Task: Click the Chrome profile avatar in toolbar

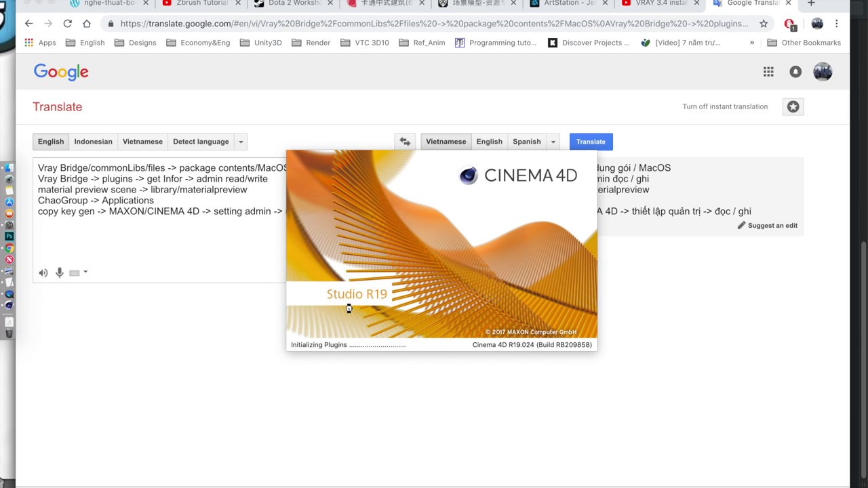Action: 817,24
